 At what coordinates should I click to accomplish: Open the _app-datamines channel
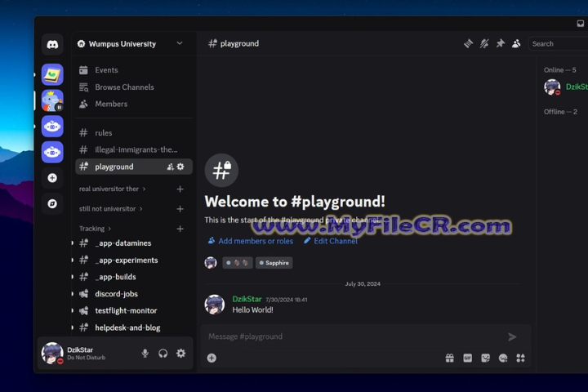coord(134,243)
